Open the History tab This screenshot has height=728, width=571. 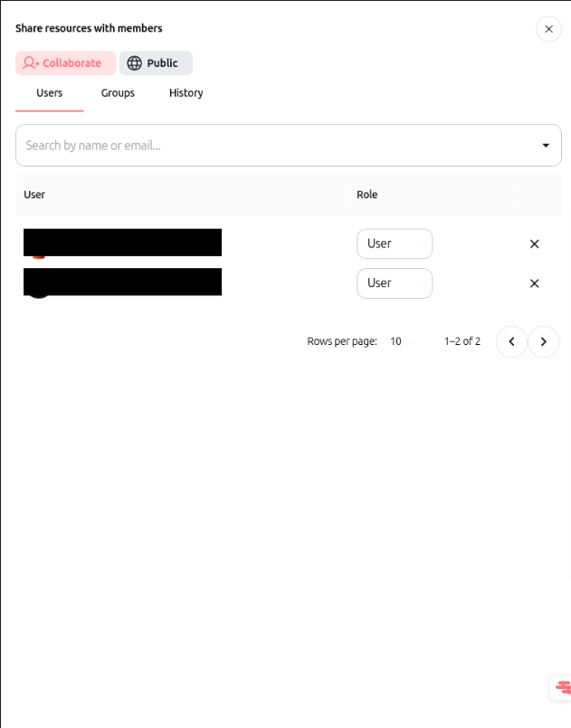186,93
